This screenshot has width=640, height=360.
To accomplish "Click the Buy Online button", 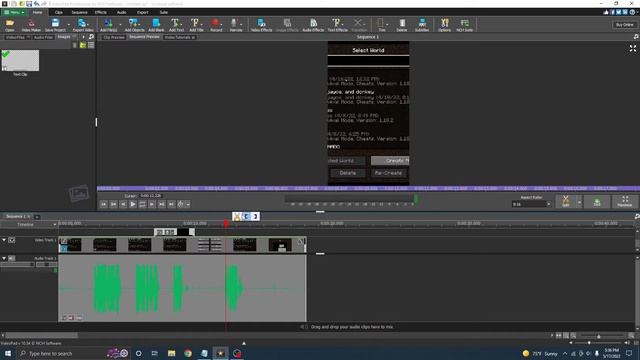I will click(x=624, y=24).
